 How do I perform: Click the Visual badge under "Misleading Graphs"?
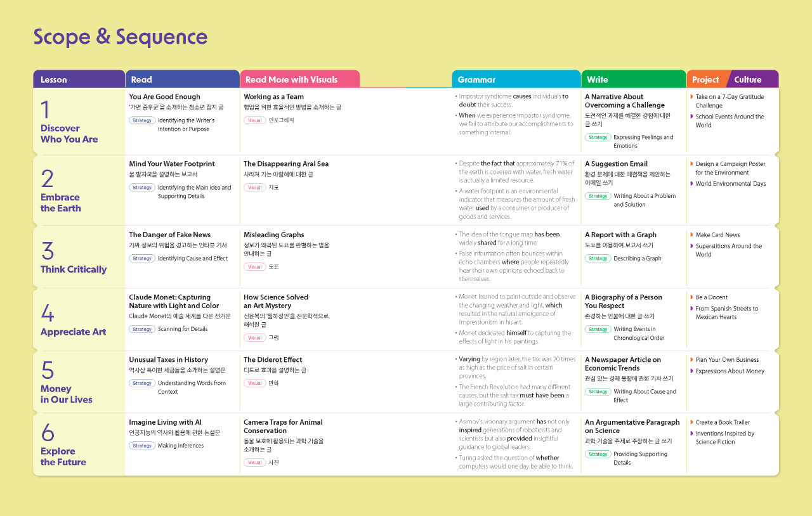(254, 267)
